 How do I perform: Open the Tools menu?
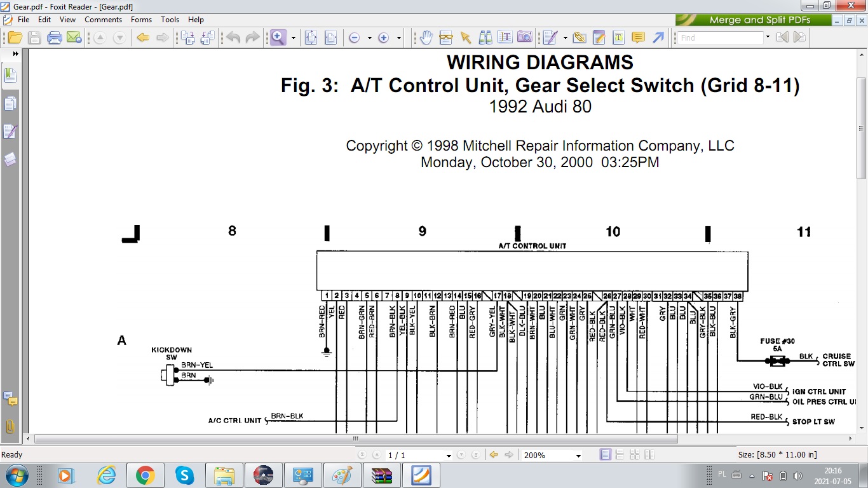(x=170, y=20)
